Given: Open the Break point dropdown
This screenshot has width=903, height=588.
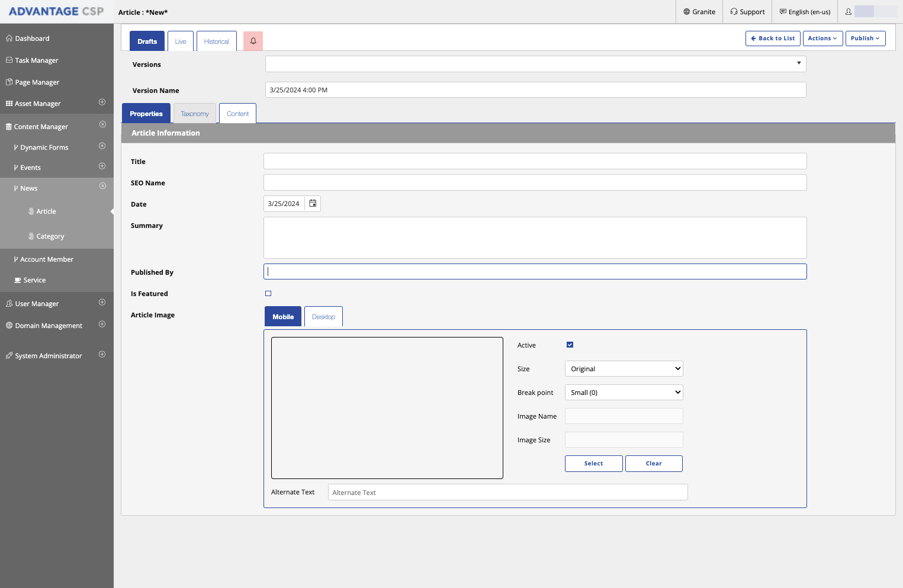Looking at the screenshot, I should (x=624, y=393).
